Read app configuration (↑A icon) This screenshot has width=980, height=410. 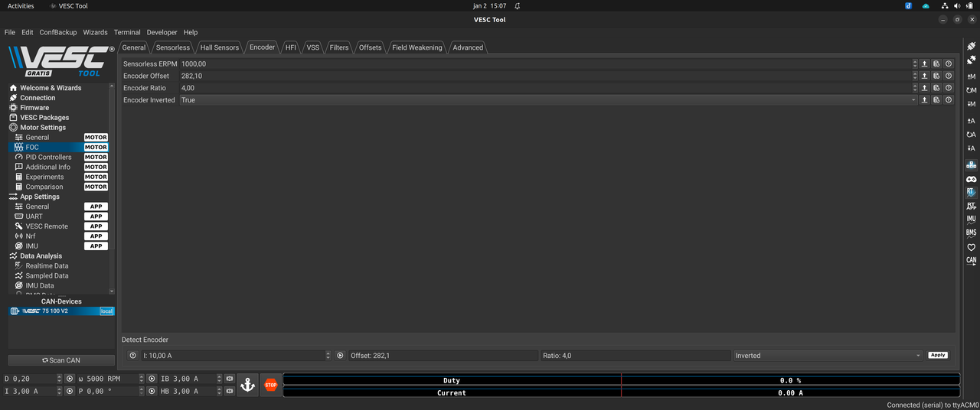[x=971, y=121]
